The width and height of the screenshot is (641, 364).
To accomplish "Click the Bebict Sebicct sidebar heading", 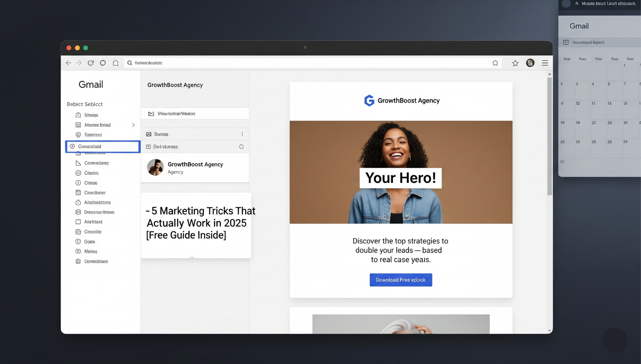I will (x=85, y=104).
